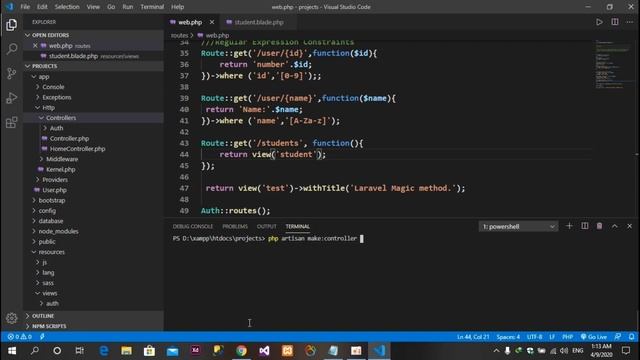Viewport: 640px width, 360px height.
Task: Click Ln 44, Col 21 to go to line
Action: point(473,337)
